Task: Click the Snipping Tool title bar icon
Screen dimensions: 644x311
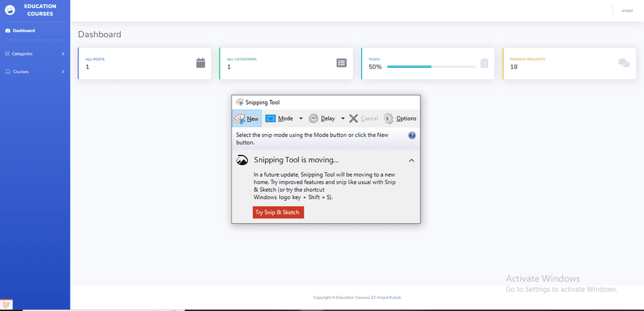Action: [x=240, y=102]
